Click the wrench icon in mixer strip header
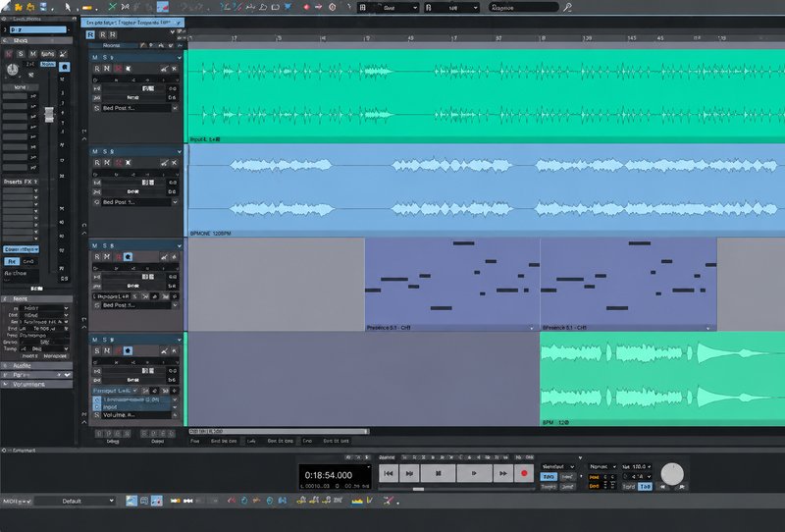 click(x=63, y=54)
